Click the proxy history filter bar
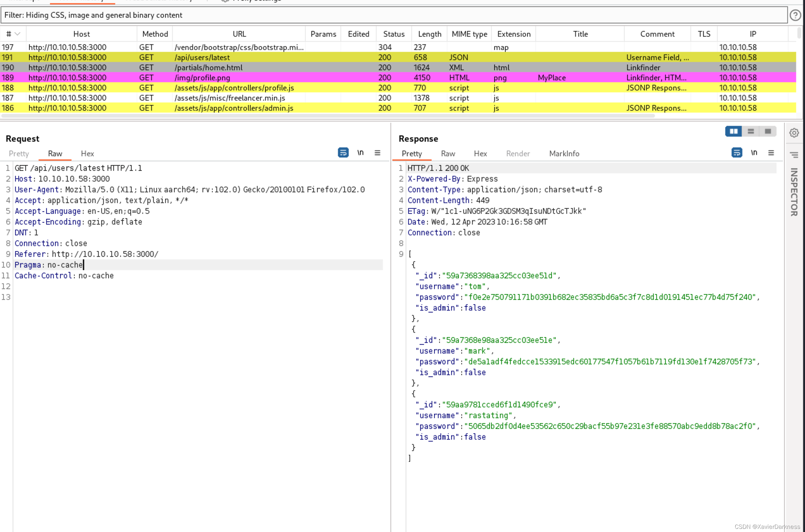805x532 pixels. (394, 15)
